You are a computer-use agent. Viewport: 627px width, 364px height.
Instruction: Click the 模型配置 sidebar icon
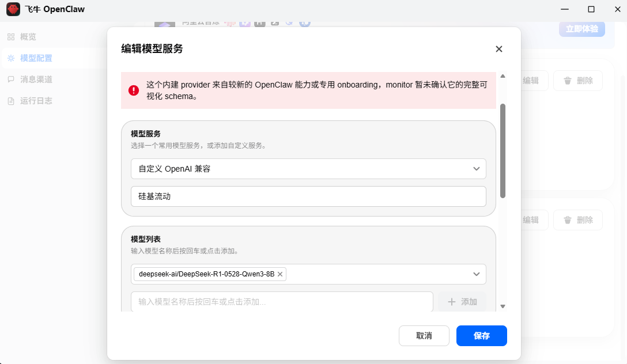pos(11,58)
